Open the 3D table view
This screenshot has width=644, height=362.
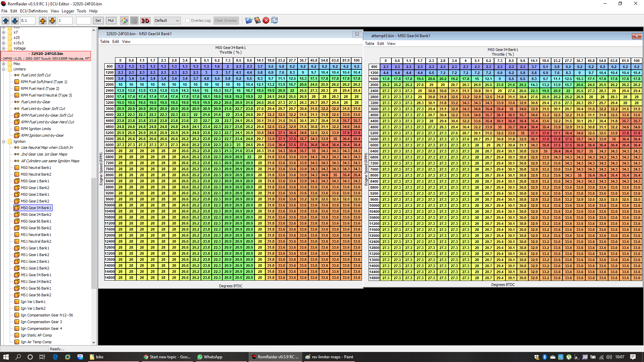145,20
